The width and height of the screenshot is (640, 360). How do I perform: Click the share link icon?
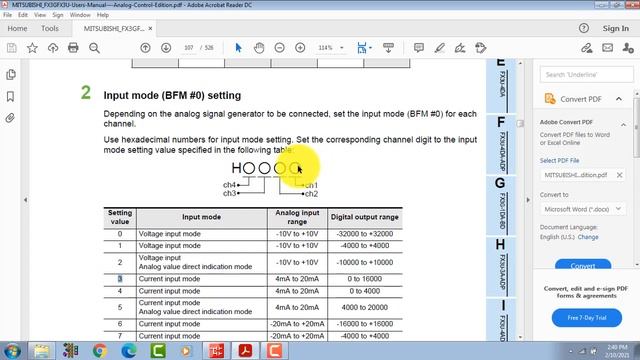587,48
